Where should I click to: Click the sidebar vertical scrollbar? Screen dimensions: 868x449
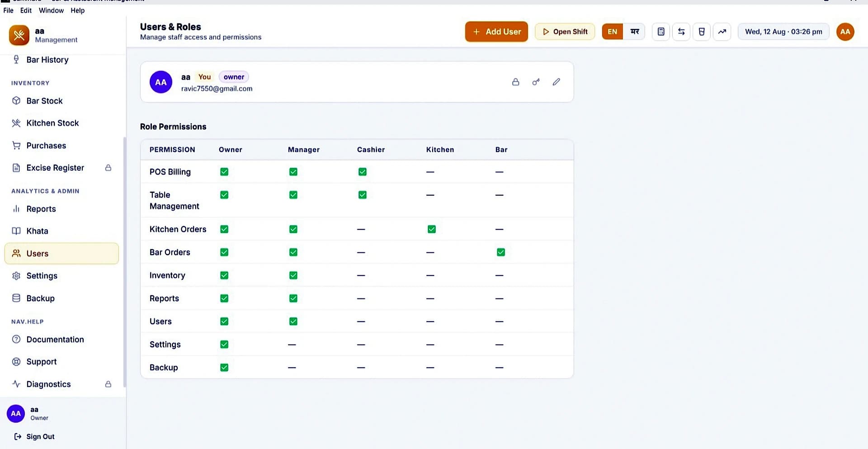[125, 262]
